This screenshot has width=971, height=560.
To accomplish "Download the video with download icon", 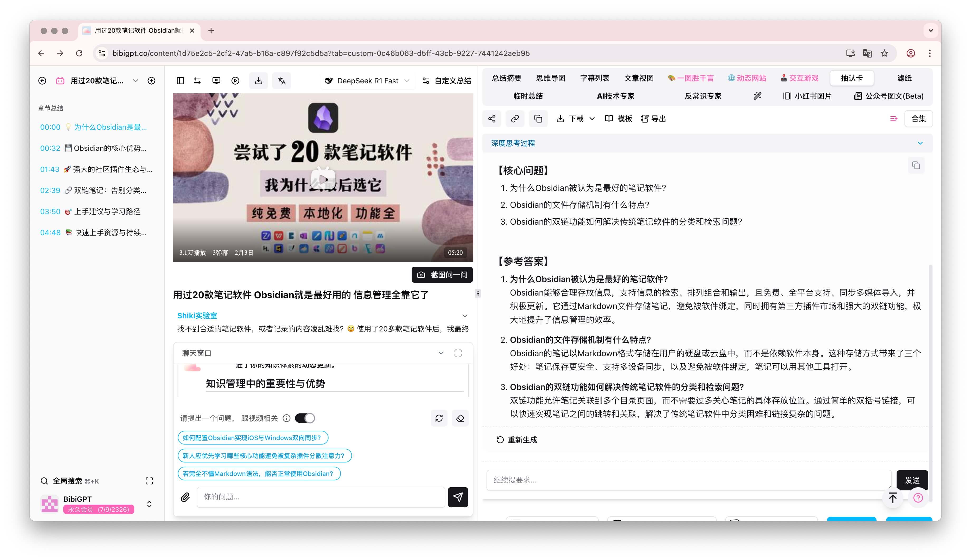I will tap(258, 80).
